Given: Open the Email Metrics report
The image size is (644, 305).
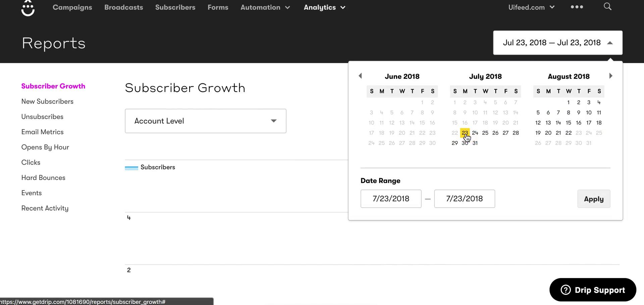Looking at the screenshot, I should click(x=42, y=132).
